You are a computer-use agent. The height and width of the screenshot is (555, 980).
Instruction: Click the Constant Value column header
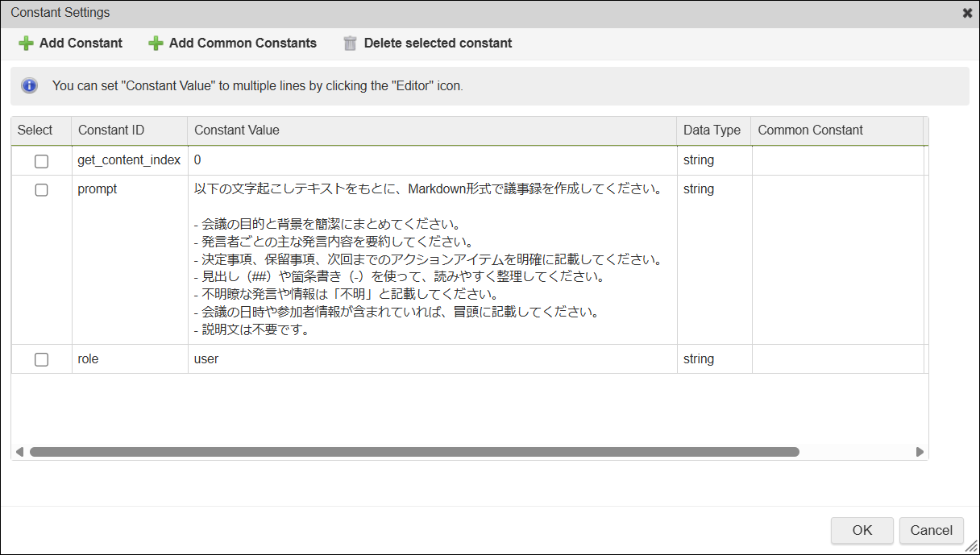point(237,130)
